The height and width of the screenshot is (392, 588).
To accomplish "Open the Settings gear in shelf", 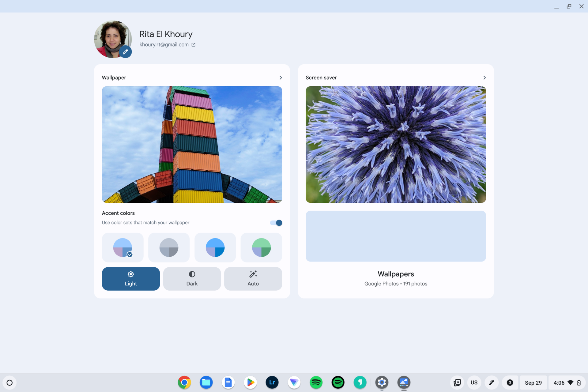I will [382, 383].
